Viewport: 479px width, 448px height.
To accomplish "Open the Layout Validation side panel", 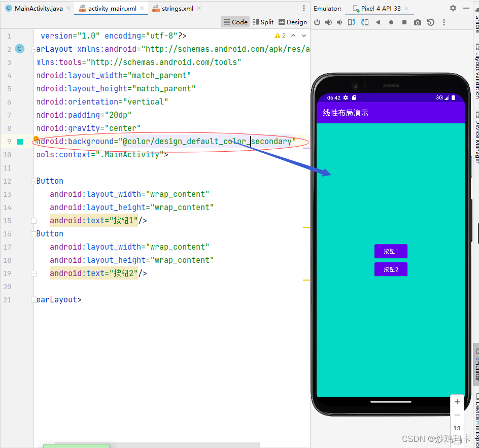I will click(477, 71).
